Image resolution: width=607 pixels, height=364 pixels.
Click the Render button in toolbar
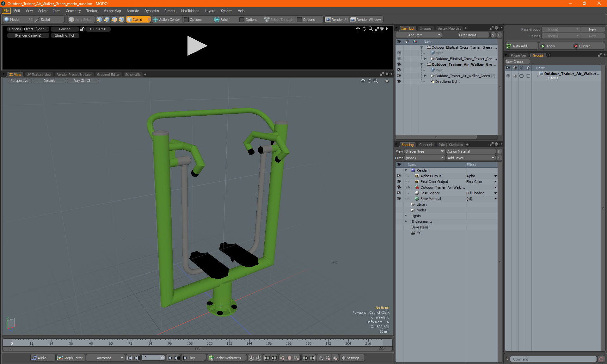coord(337,19)
